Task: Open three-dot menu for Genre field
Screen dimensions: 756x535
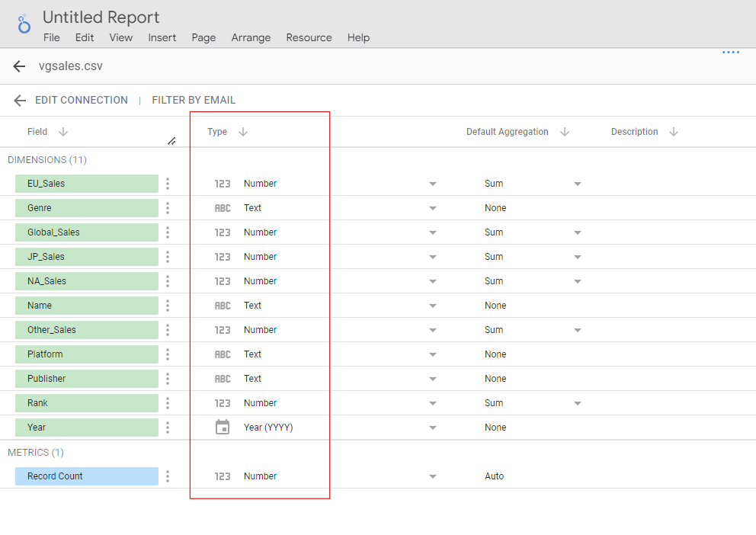Action: pos(168,208)
